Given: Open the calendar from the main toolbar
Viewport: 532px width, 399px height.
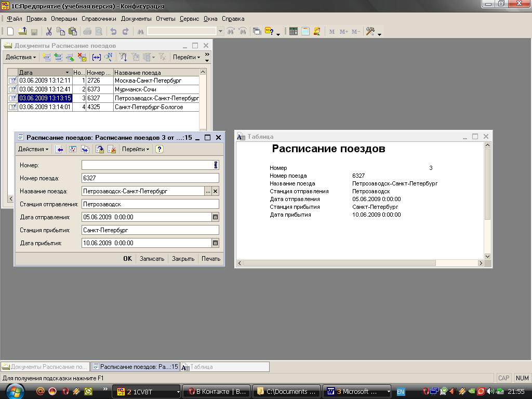Looking at the screenshot, I should [305, 31].
